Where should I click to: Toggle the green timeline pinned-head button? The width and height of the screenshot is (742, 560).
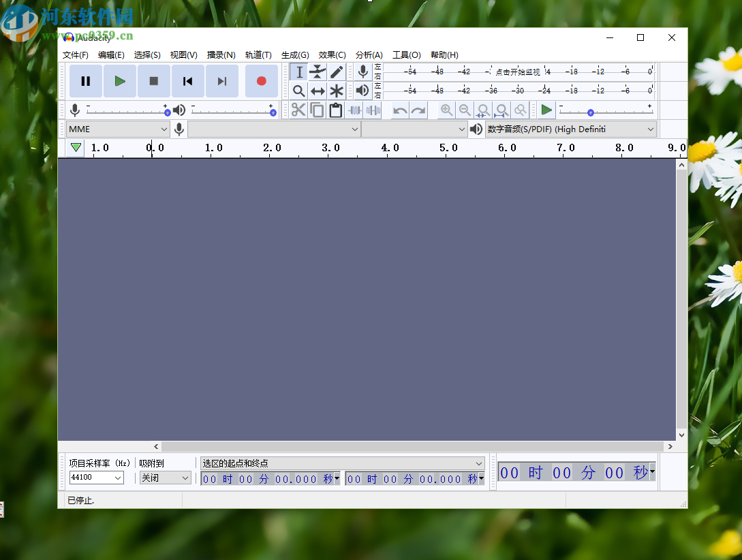point(76,148)
